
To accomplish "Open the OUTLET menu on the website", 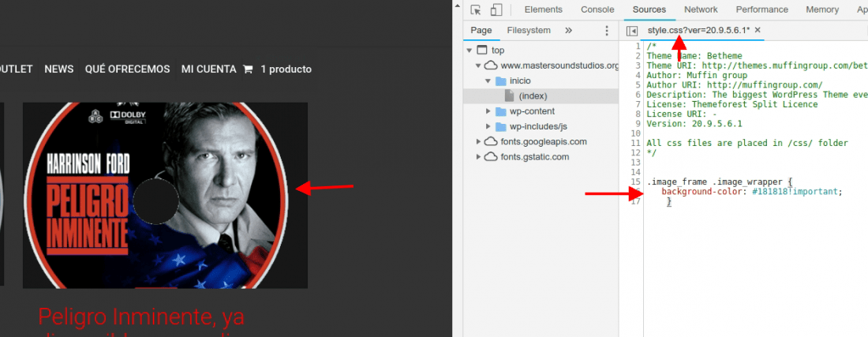I will click(x=16, y=69).
